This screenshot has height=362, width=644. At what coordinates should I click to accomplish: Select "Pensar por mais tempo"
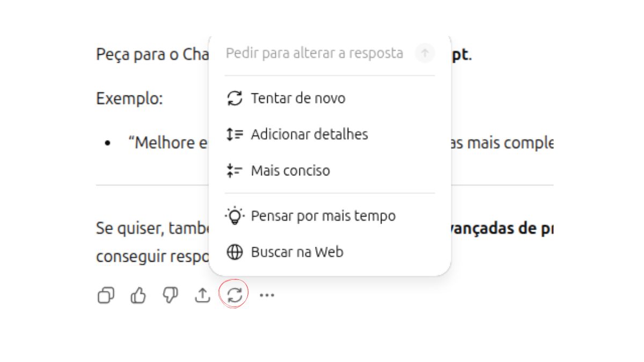point(323,216)
